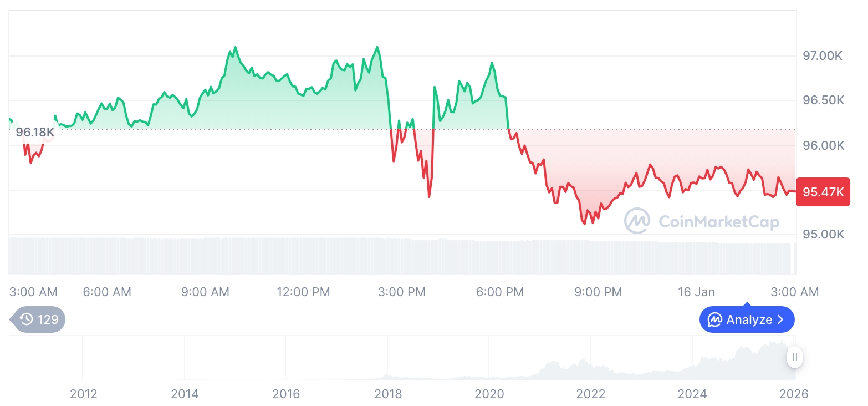Jump to 2022 in the year navigator
This screenshot has width=868, height=406.
point(591,394)
